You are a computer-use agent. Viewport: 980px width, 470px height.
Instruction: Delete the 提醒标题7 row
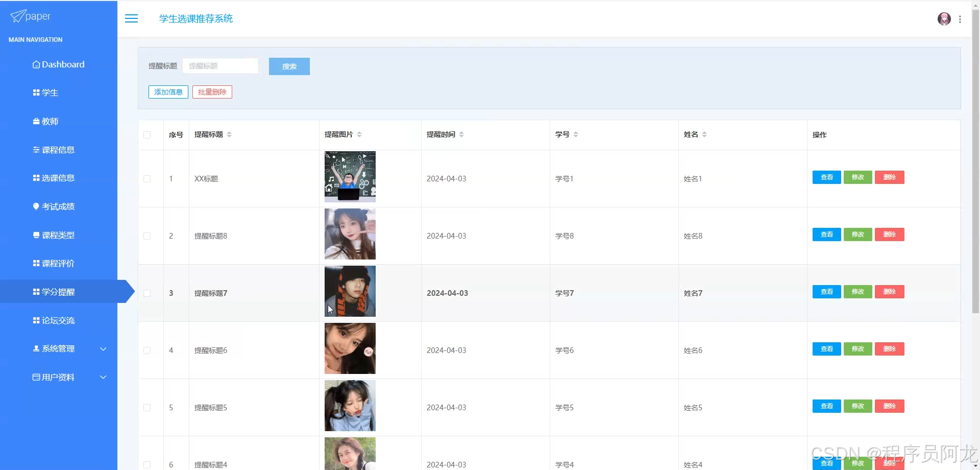890,292
